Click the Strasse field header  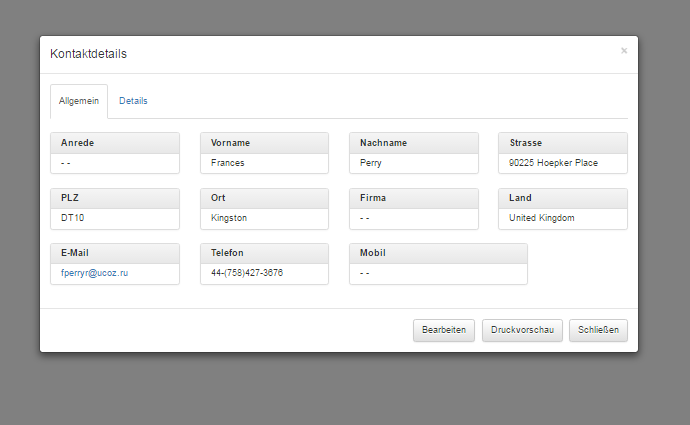(x=525, y=143)
